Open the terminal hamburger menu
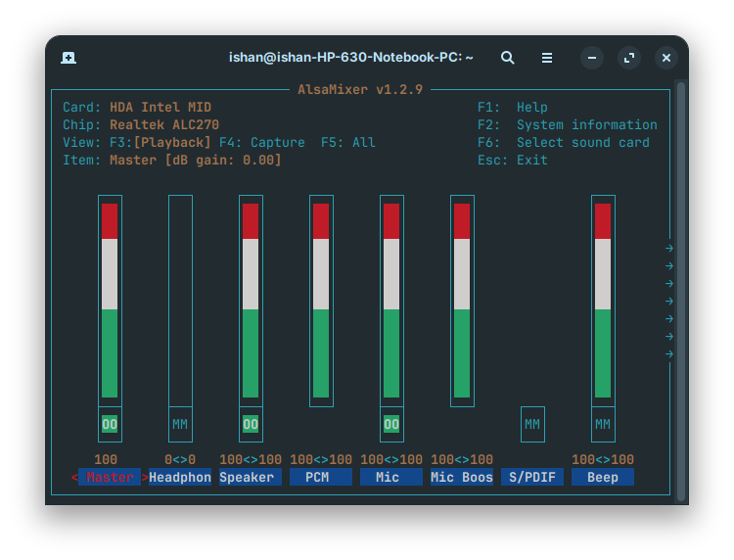 click(548, 58)
